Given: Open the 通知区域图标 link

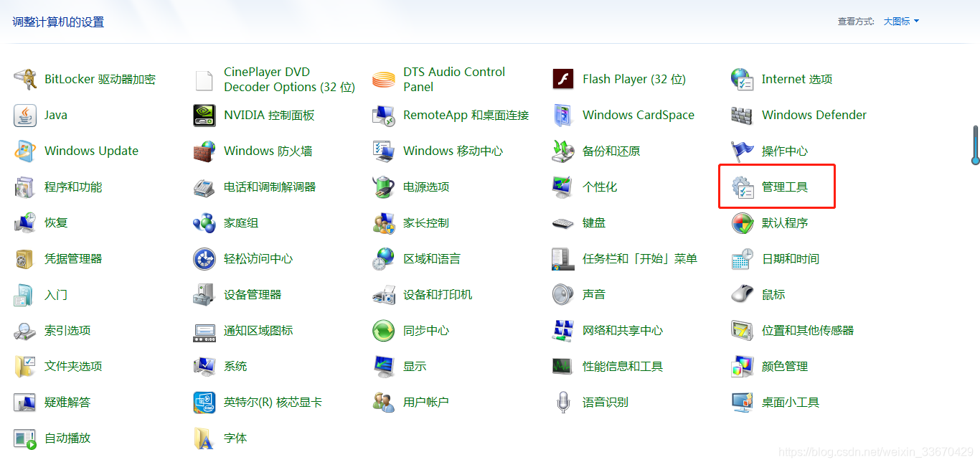Looking at the screenshot, I should click(258, 330).
